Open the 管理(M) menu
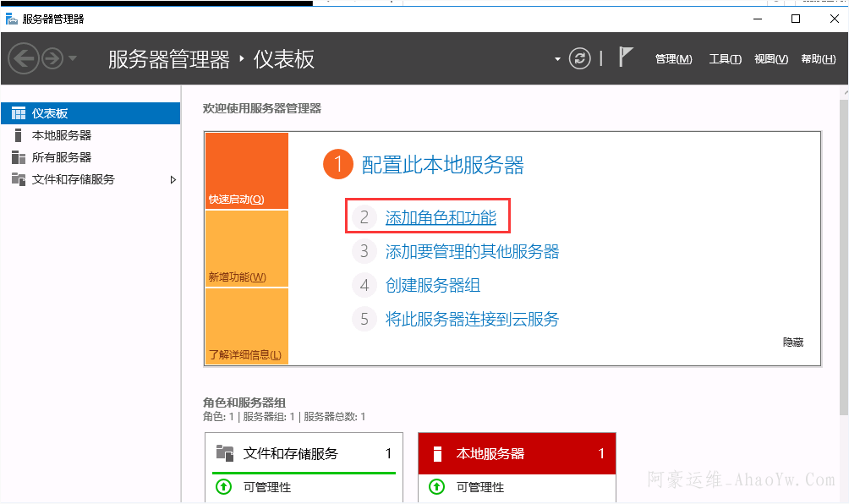The height and width of the screenshot is (504, 849). point(673,59)
